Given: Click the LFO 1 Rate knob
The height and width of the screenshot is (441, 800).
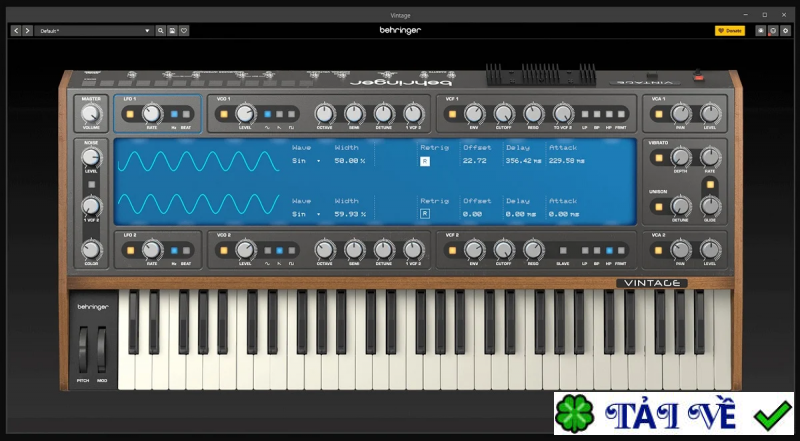Looking at the screenshot, I should point(152,113).
